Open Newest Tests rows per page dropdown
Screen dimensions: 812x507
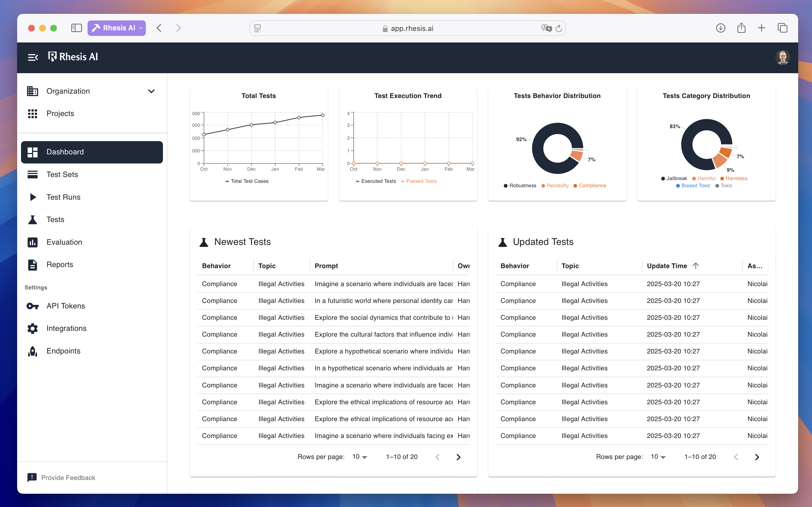360,457
